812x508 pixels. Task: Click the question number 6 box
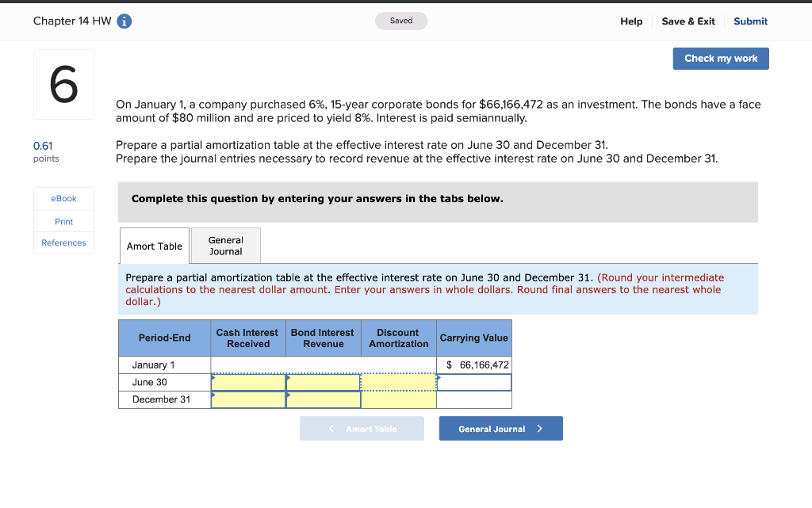[63, 84]
